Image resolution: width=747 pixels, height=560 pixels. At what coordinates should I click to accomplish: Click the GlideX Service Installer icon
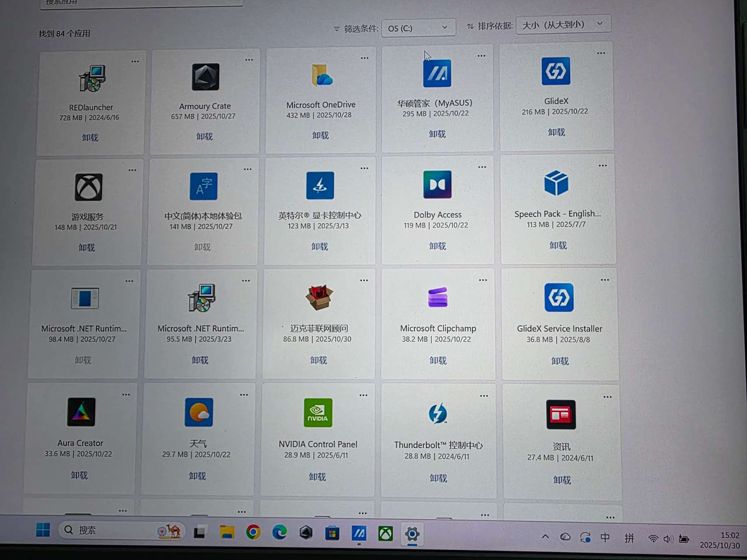click(x=559, y=297)
